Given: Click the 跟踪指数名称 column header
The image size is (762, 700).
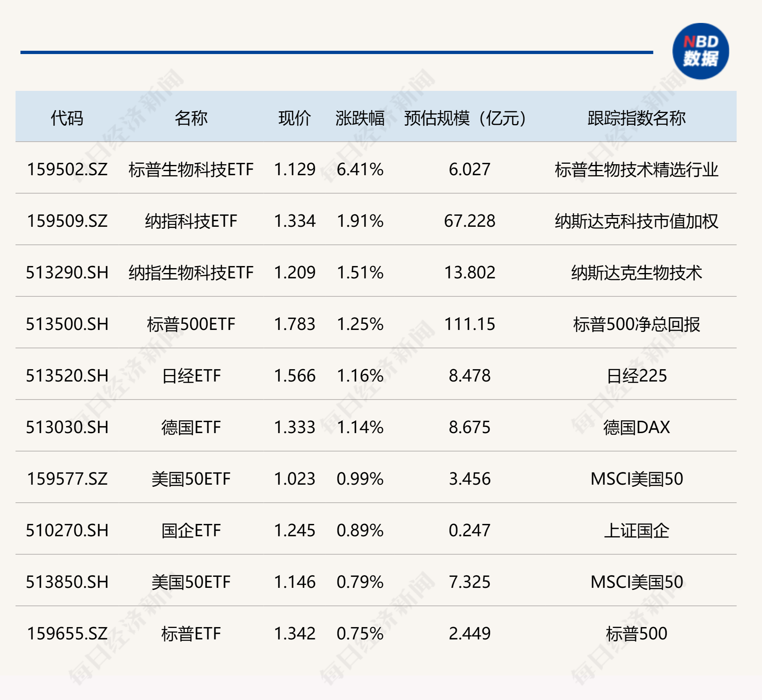Looking at the screenshot, I should (x=637, y=118).
